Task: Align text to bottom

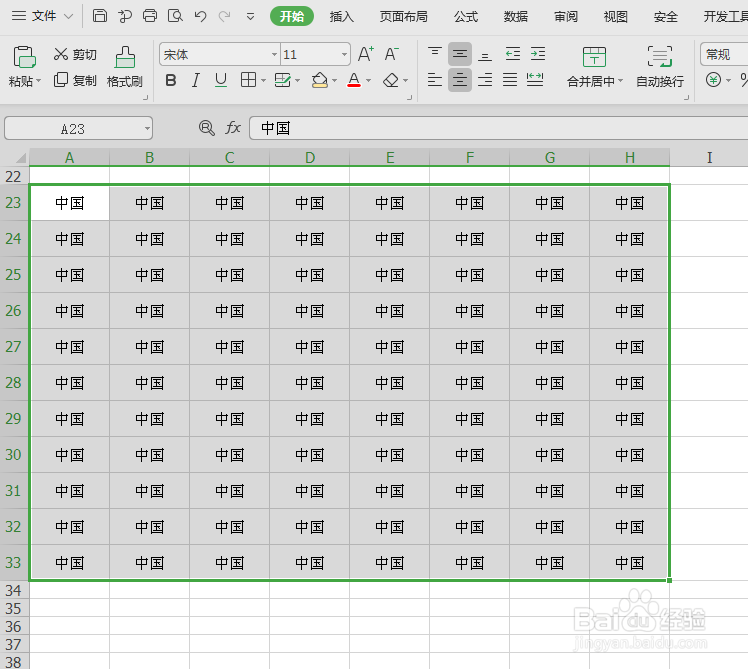Action: 485,54
